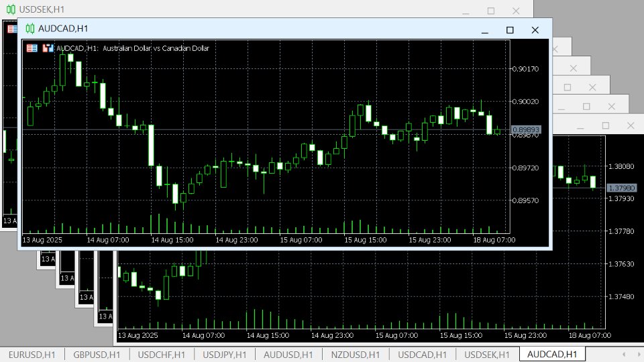The width and height of the screenshot is (644, 362).
Task: Click '15 Aug 07:00' time label in AUDCAD chart
Action: [301, 240]
